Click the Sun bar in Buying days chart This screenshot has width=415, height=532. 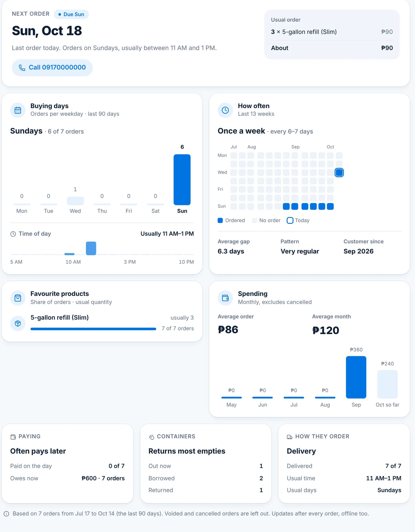(x=182, y=180)
